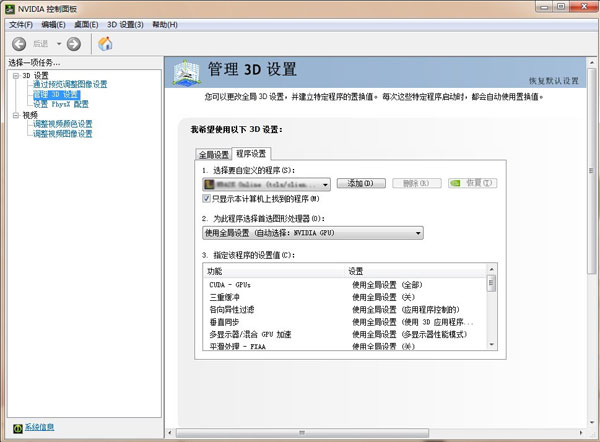Click horizontal scrollbar right arrow
The height and width of the screenshot is (442, 600).
click(x=580, y=433)
